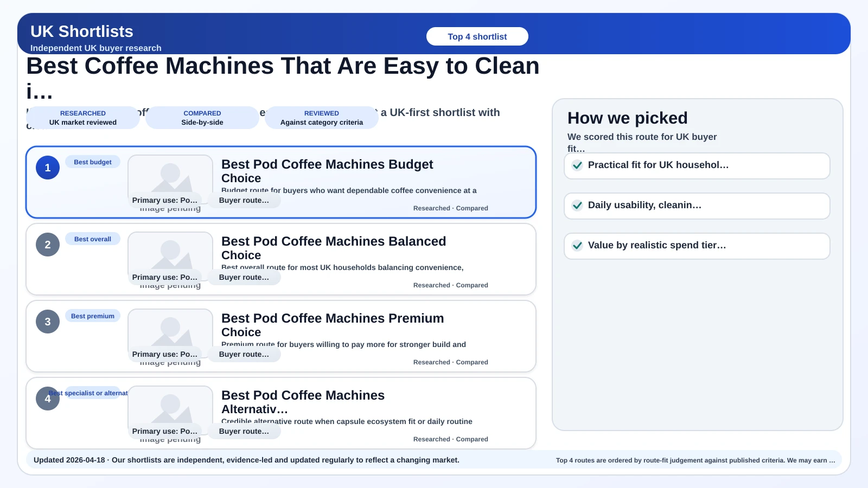Open Best Pod Coffee Machines Premium Choice title

click(x=333, y=325)
